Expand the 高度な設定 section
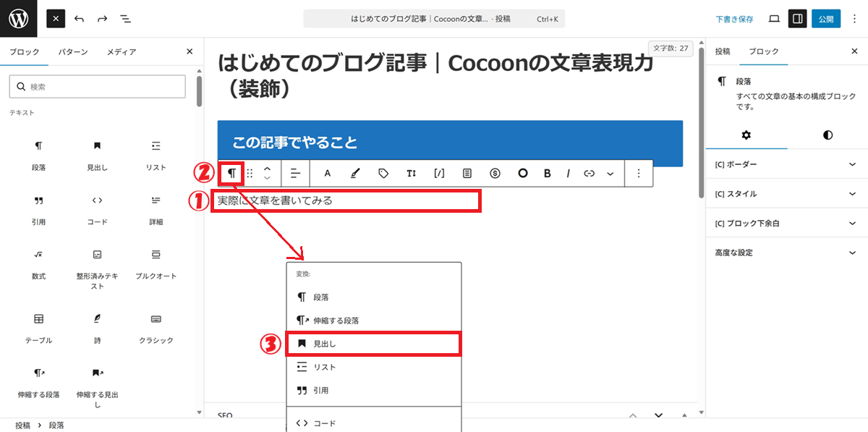The width and height of the screenshot is (868, 432). [786, 253]
